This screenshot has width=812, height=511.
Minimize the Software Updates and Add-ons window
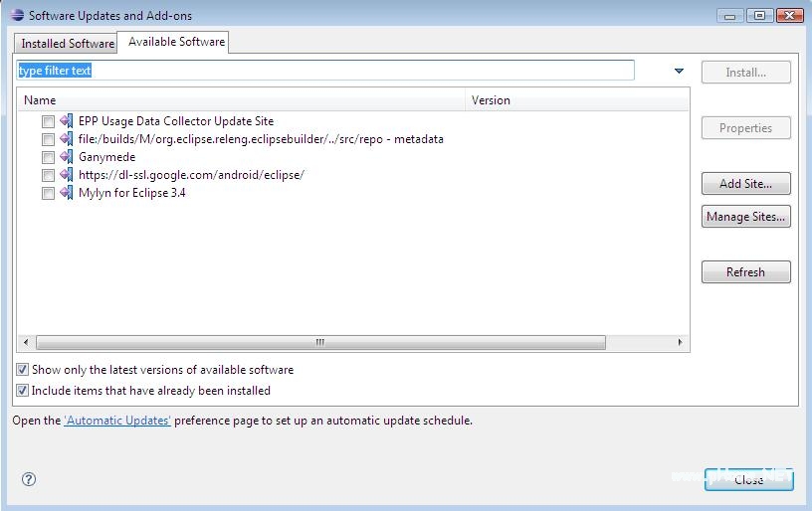pos(730,16)
